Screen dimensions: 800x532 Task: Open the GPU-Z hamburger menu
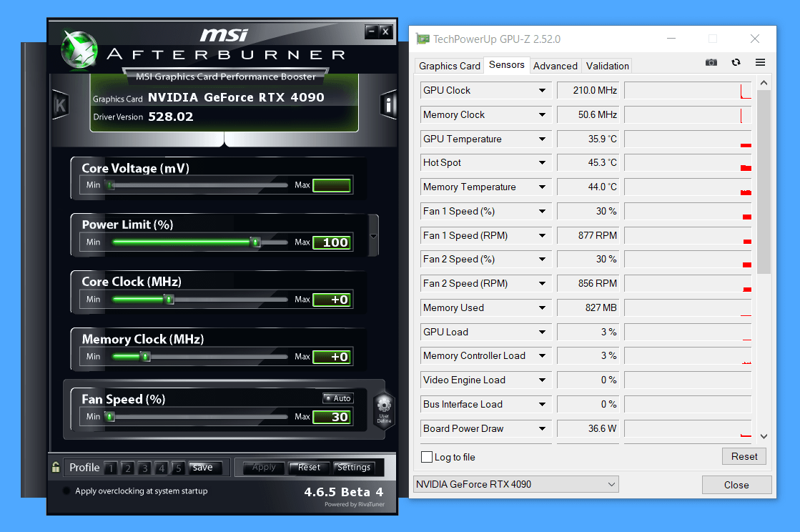tap(760, 62)
